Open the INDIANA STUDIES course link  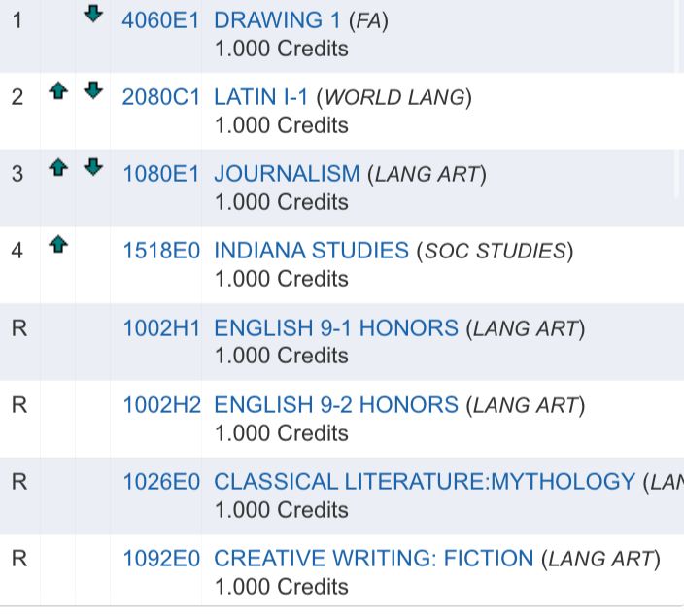(311, 251)
